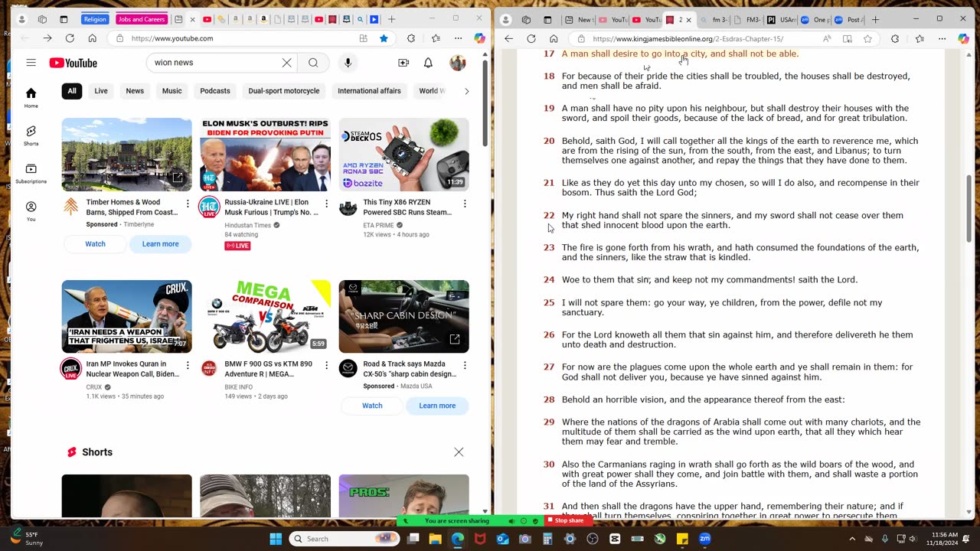This screenshot has width=980, height=551.
Task: Open You section in YouTube sidebar
Action: tap(31, 210)
